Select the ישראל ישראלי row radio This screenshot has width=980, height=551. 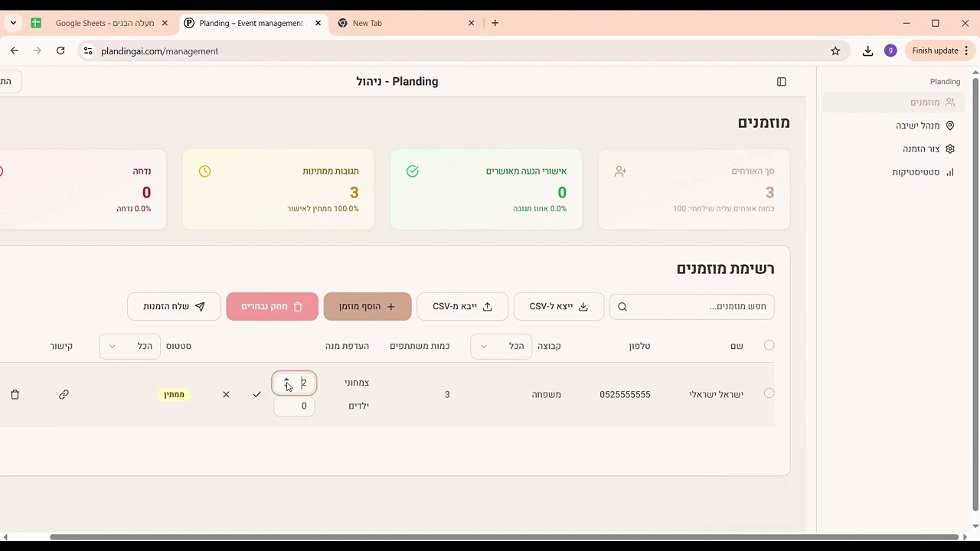click(x=769, y=393)
